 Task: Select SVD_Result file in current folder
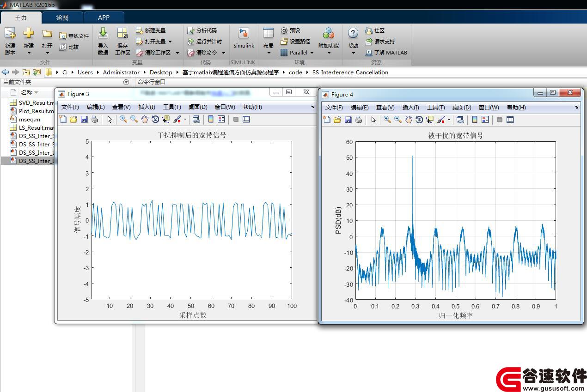[31, 103]
